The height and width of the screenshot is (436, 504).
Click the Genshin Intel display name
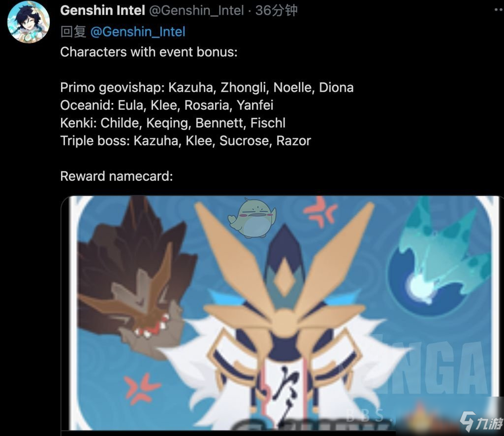102,11
